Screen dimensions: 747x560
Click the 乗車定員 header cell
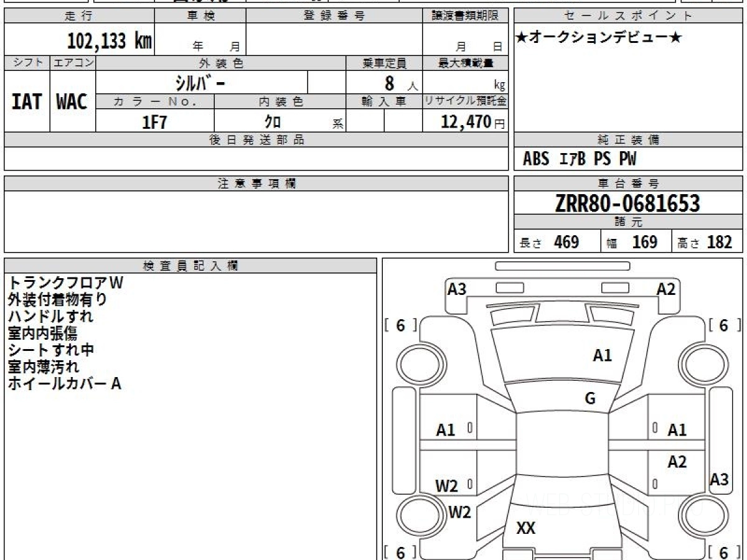click(x=384, y=63)
